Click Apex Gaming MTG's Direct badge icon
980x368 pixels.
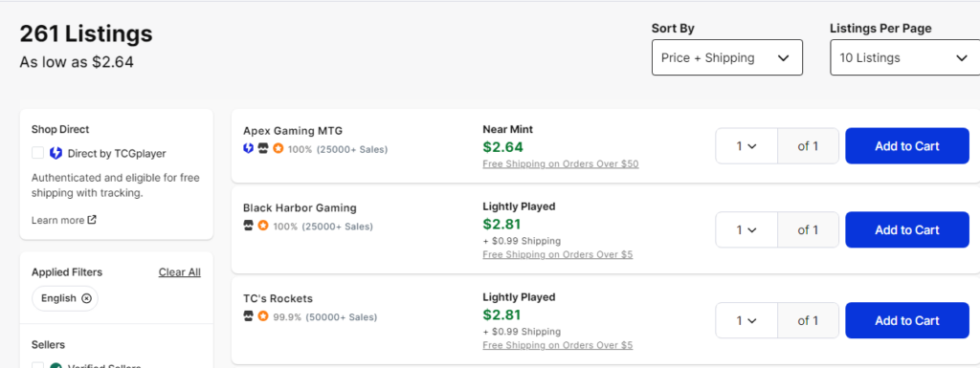click(x=248, y=149)
